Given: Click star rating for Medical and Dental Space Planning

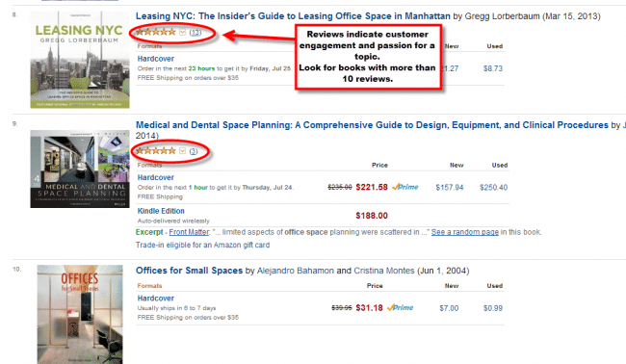Looking at the screenshot, I should (156, 151).
